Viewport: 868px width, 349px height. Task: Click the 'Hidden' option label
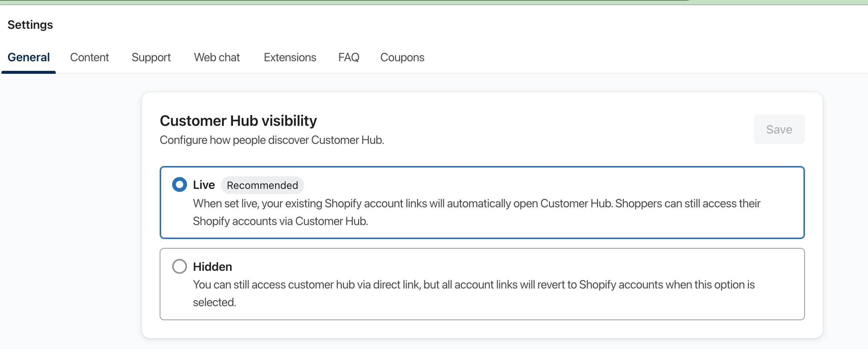coord(213,267)
